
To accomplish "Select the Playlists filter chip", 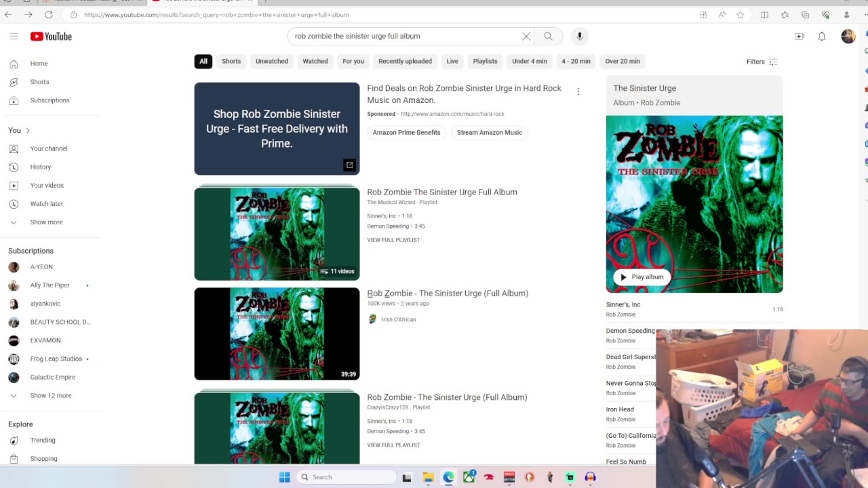I will 486,61.
